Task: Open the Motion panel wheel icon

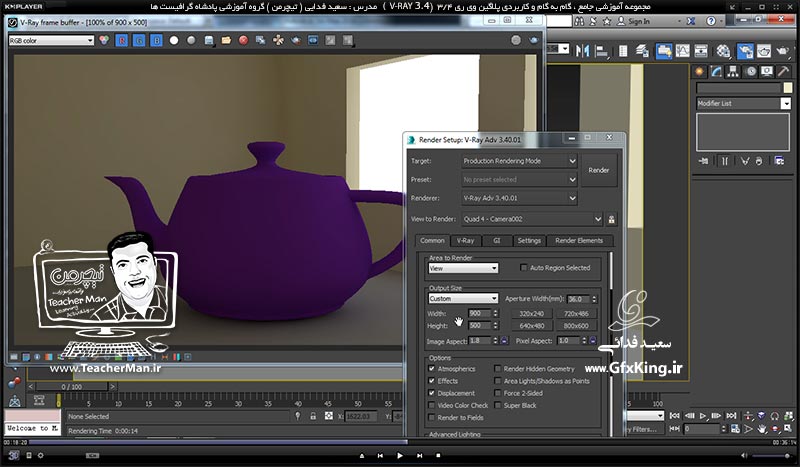Action: click(x=751, y=71)
